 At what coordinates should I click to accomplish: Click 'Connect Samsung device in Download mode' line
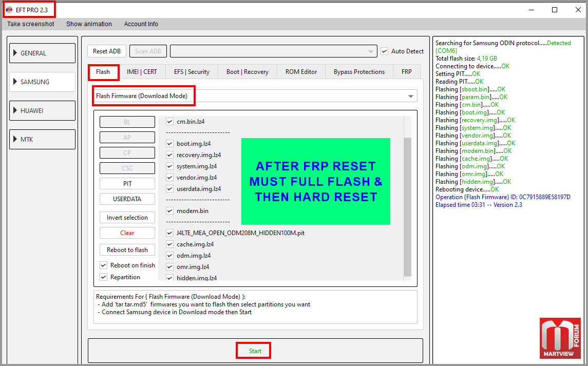tap(175, 312)
